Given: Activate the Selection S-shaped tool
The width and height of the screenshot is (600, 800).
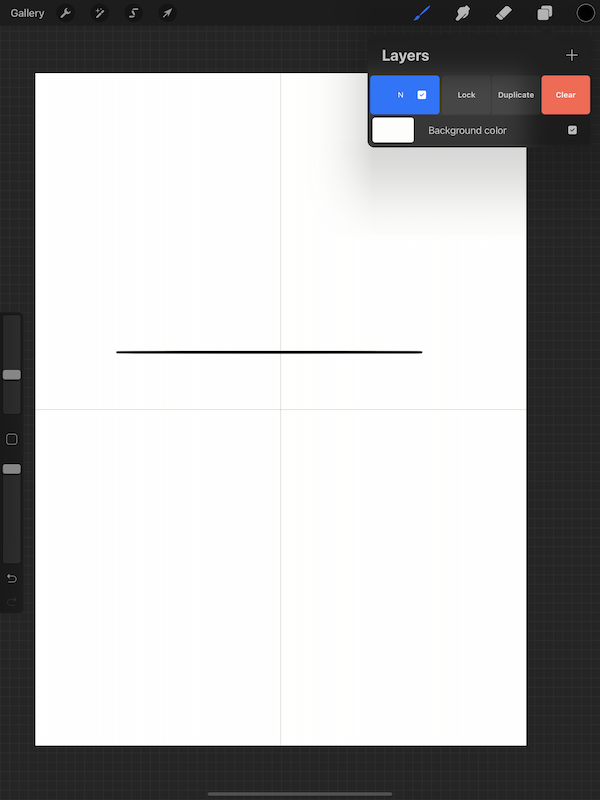Looking at the screenshot, I should coord(134,13).
